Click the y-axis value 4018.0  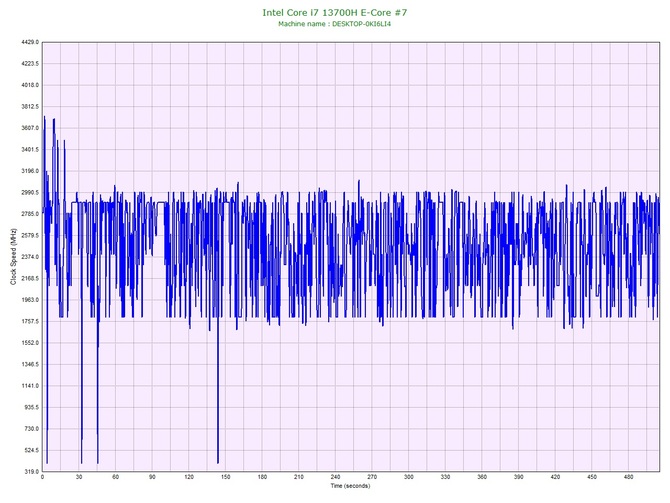(30, 85)
